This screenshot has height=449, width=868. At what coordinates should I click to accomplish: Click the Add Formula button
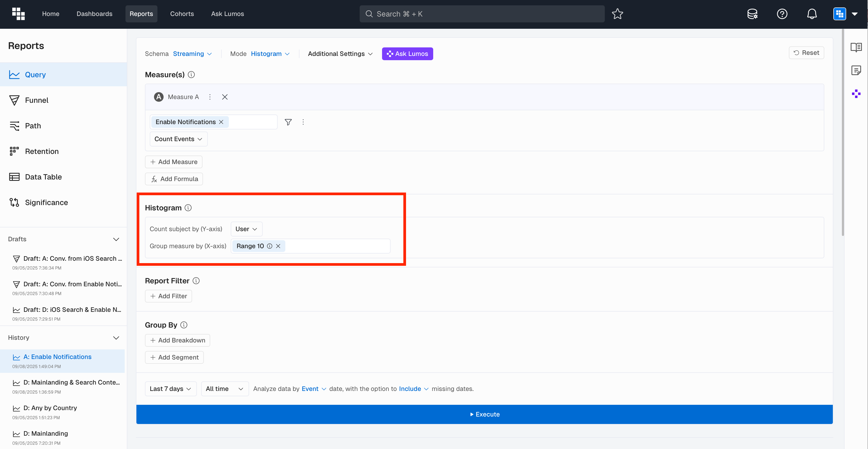point(174,179)
